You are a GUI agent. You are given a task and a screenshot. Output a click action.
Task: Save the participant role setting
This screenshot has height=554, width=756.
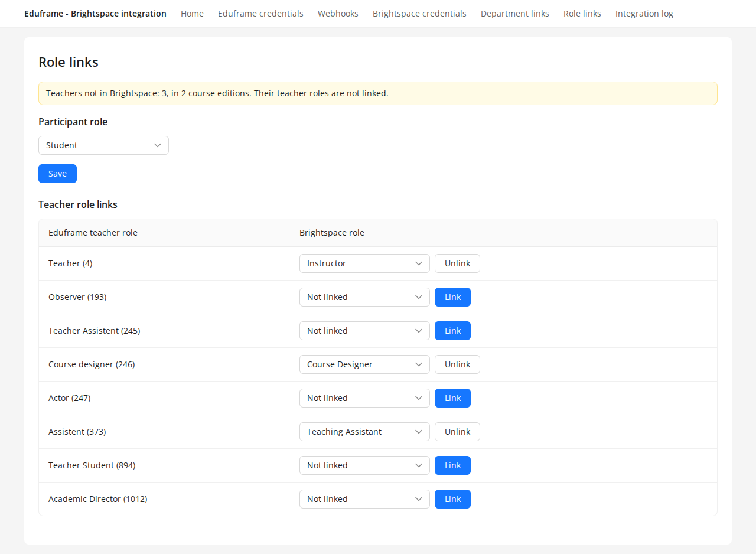tap(57, 174)
